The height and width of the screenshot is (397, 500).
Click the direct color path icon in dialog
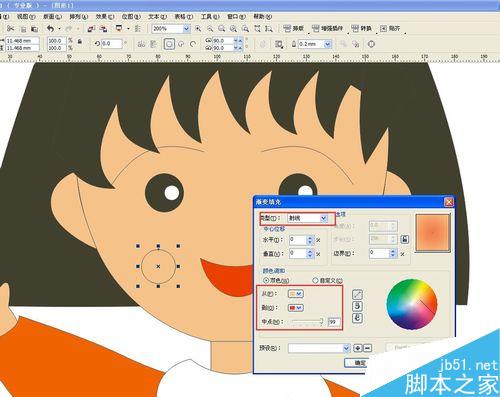click(357, 294)
